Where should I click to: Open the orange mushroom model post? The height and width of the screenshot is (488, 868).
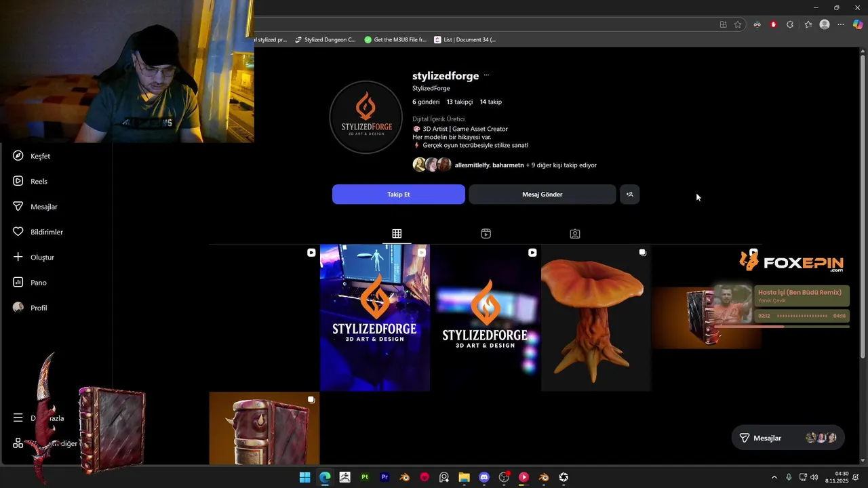click(x=596, y=318)
